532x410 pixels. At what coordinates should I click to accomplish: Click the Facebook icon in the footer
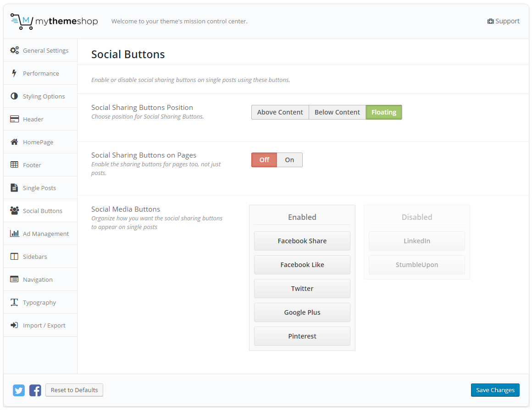(35, 390)
